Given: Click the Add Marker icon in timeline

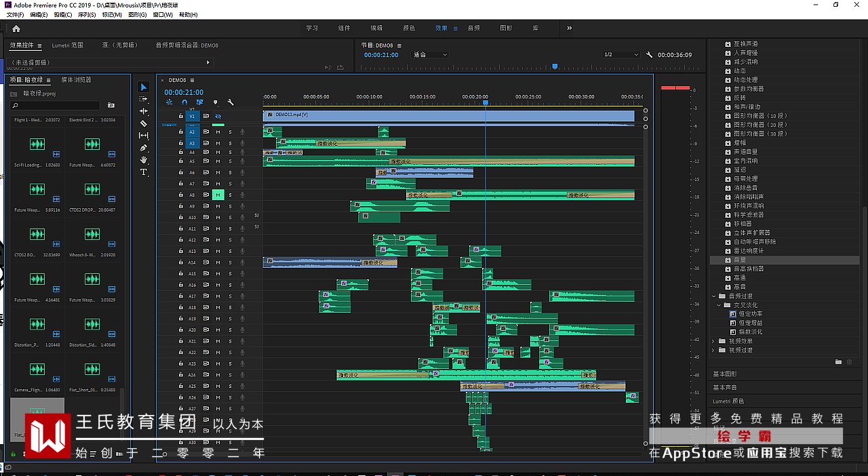Looking at the screenshot, I should tap(216, 102).
